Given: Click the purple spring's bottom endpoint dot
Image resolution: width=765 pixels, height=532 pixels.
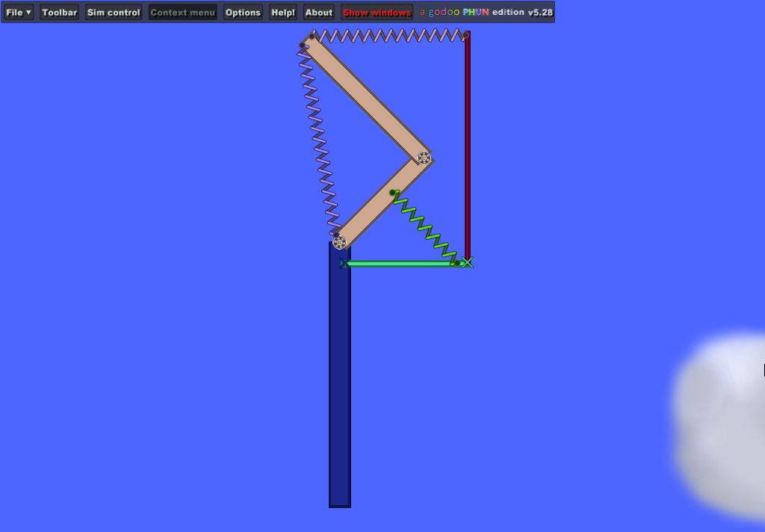Looking at the screenshot, I should pos(335,235).
